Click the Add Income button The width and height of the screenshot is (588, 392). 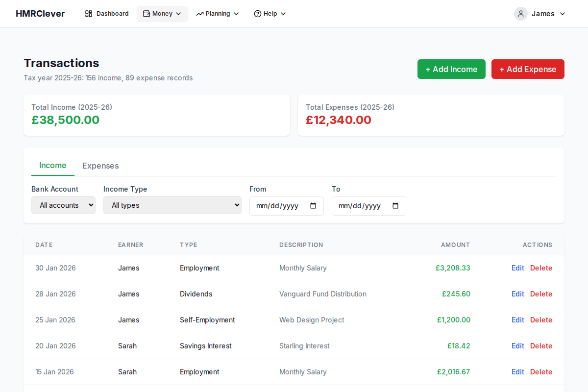(451, 69)
